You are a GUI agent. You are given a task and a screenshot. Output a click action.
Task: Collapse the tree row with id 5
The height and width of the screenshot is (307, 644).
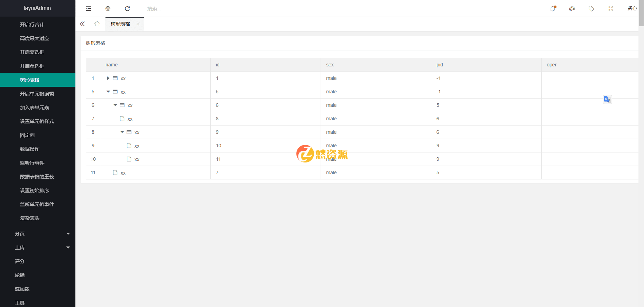(x=108, y=92)
